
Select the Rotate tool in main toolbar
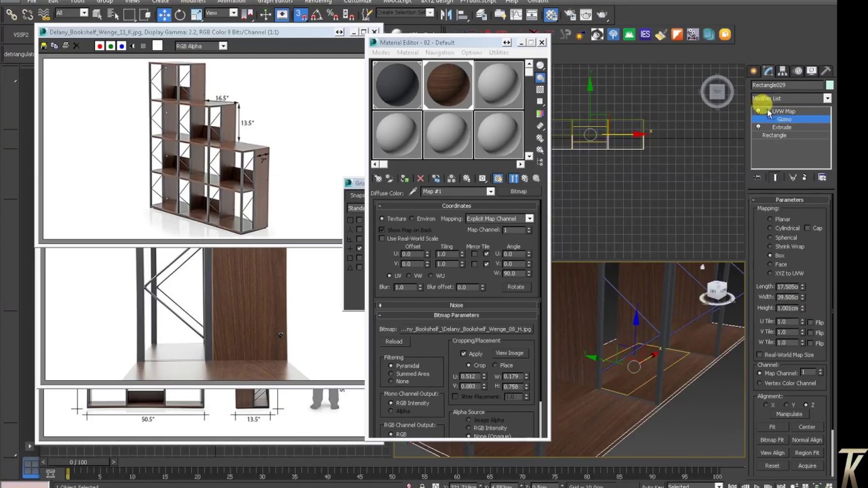click(x=180, y=14)
